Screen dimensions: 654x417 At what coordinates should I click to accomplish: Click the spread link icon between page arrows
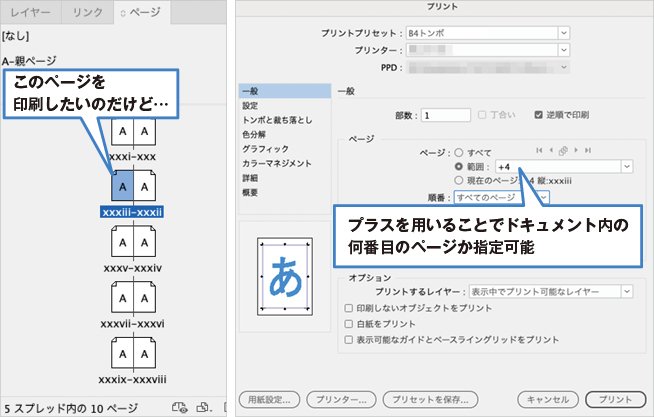[564, 150]
